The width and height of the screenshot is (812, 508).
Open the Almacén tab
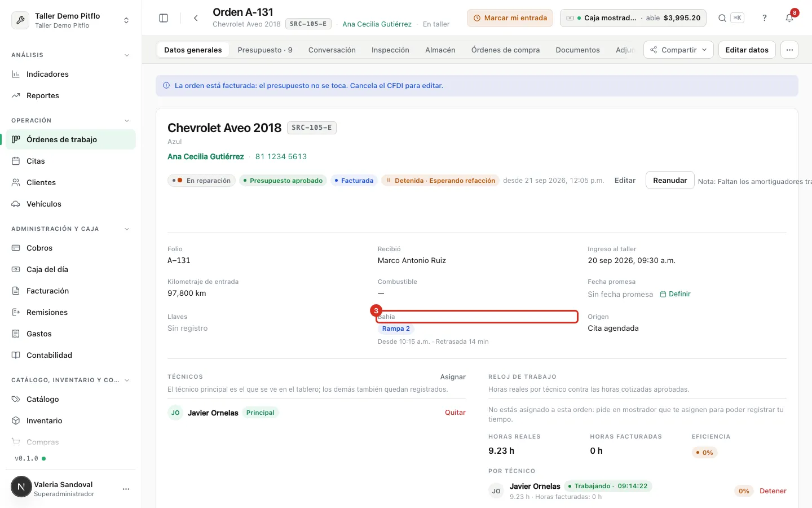(440, 50)
